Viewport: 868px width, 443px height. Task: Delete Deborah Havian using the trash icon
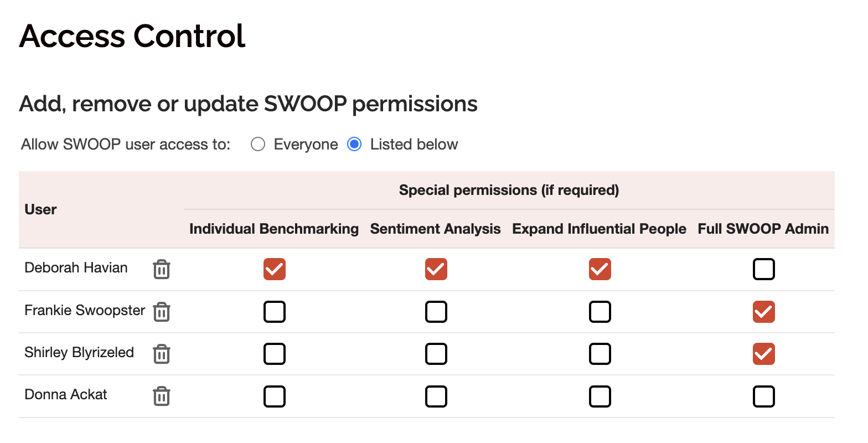(161, 269)
